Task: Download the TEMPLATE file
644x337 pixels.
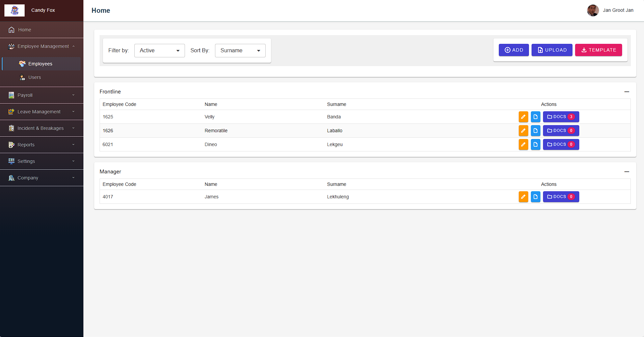Action: click(598, 50)
